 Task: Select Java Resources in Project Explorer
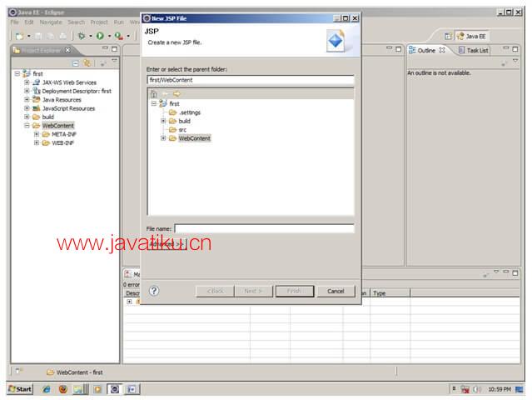62,100
